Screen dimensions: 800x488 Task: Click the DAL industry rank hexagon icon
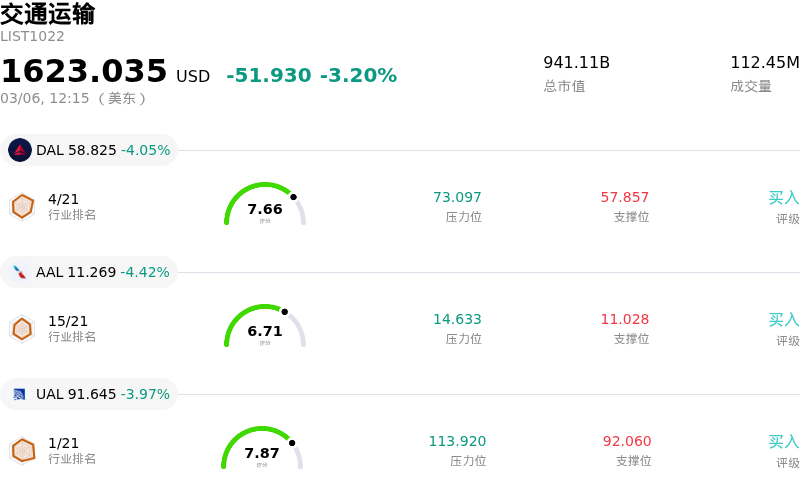[22, 206]
